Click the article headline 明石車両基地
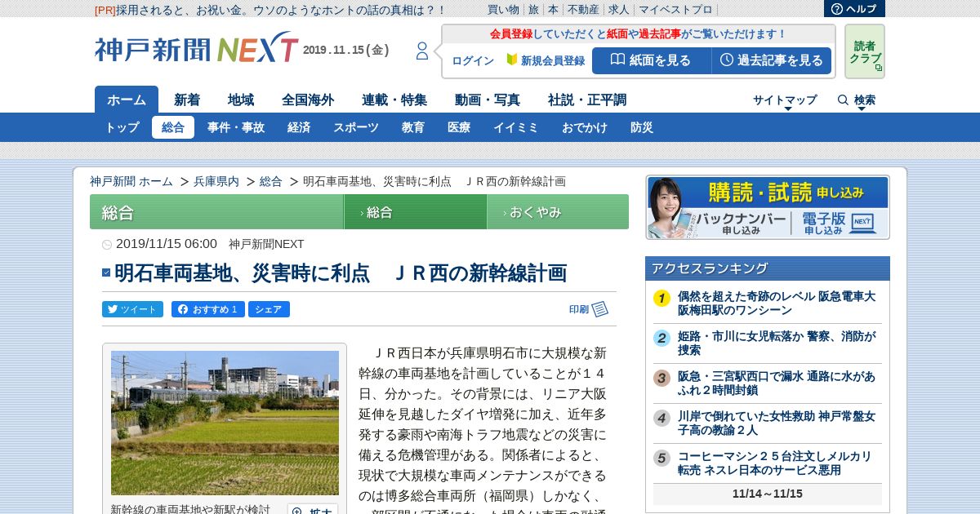This screenshot has height=514, width=980. [x=340, y=273]
